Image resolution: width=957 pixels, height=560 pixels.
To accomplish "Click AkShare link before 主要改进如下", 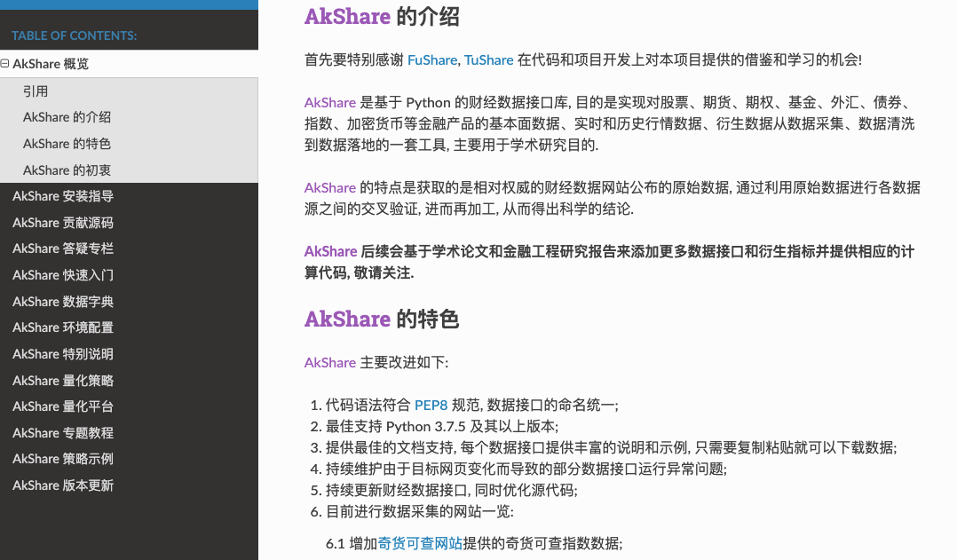I will 330,362.
